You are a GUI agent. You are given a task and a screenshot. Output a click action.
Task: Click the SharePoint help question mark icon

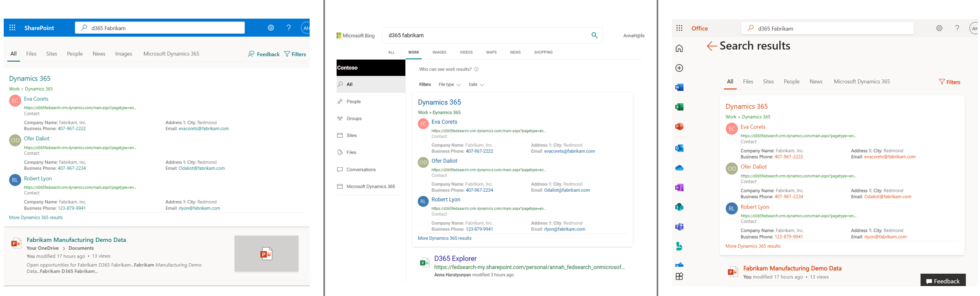pyautogui.click(x=289, y=28)
